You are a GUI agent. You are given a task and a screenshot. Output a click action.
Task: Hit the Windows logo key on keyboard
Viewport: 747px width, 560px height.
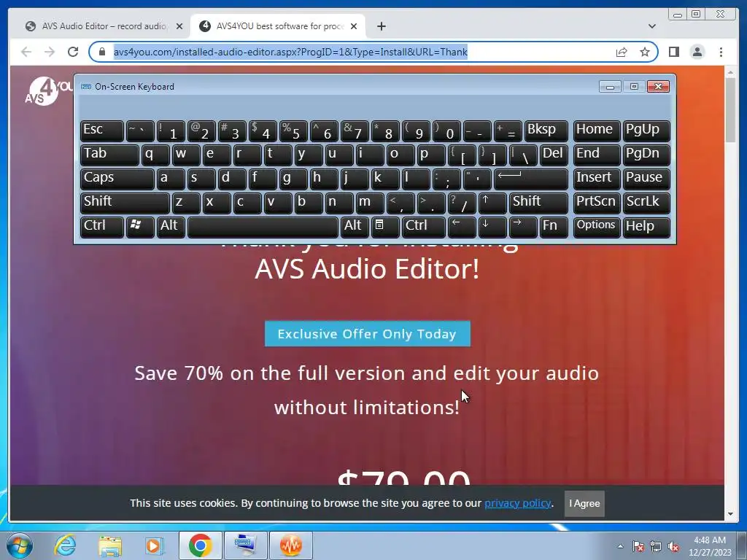[x=139, y=227]
